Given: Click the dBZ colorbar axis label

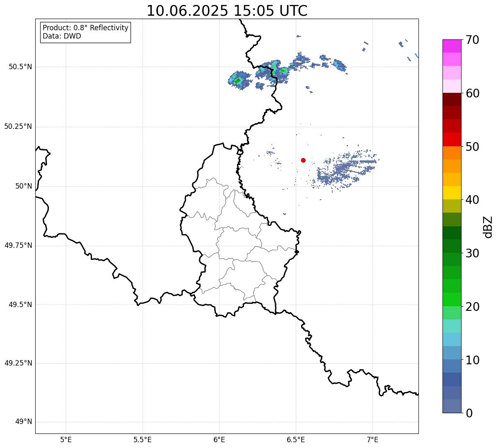Looking at the screenshot, I should tap(488, 226).
